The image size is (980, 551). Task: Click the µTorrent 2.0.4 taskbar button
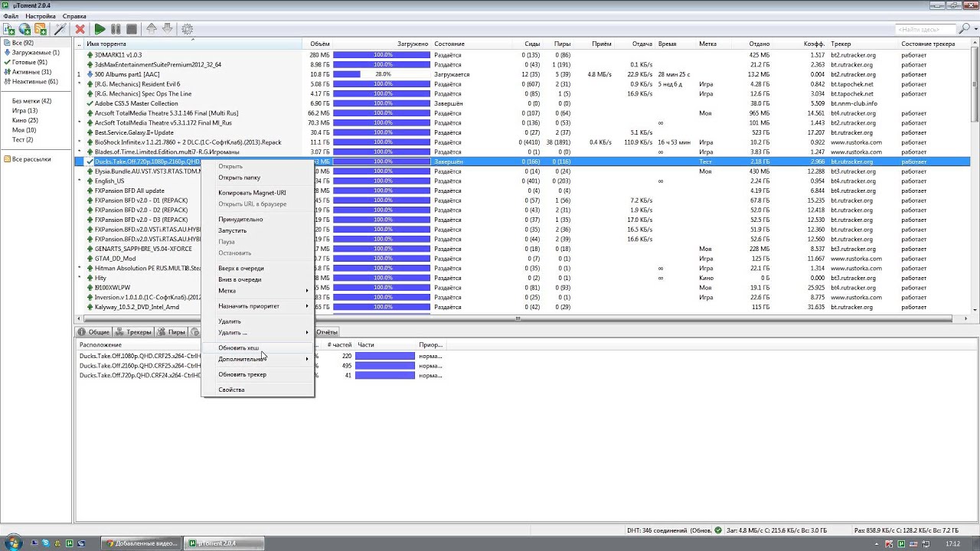pos(224,543)
